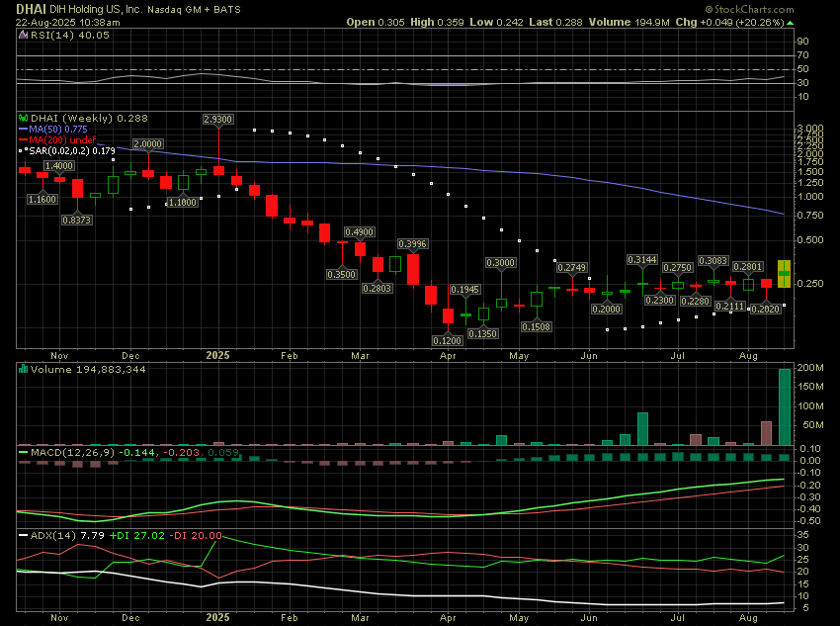
Task: Click the DHAI (Weekly) 0.288 legend text
Action: click(x=89, y=118)
